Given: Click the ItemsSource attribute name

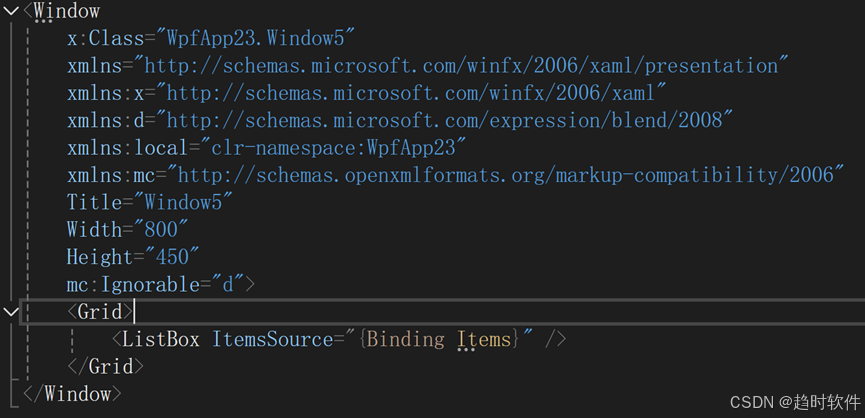Looking at the screenshot, I should [272, 339].
